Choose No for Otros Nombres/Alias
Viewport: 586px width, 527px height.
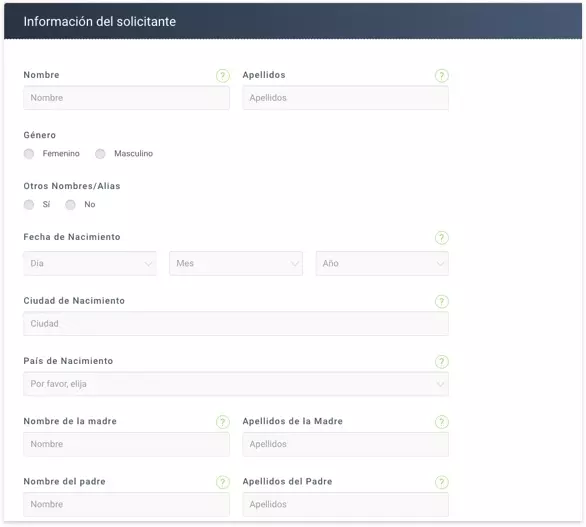tap(70, 204)
